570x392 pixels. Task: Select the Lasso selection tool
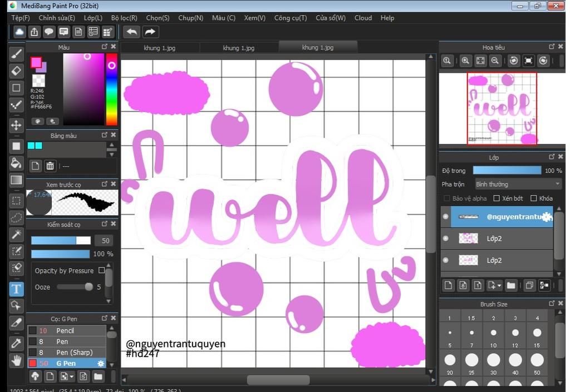(x=16, y=217)
